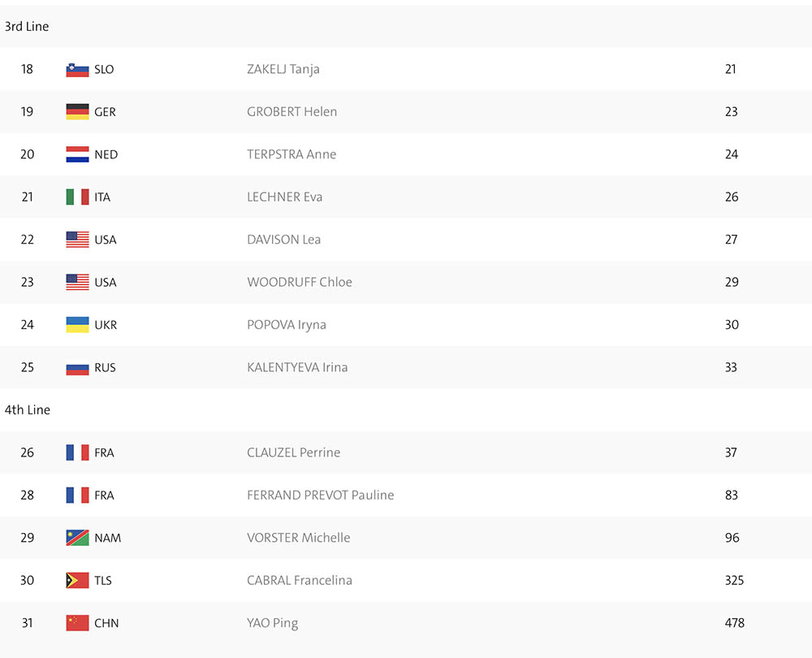
Task: Click CABRAL Francelina's ranking 325
Action: 734,580
